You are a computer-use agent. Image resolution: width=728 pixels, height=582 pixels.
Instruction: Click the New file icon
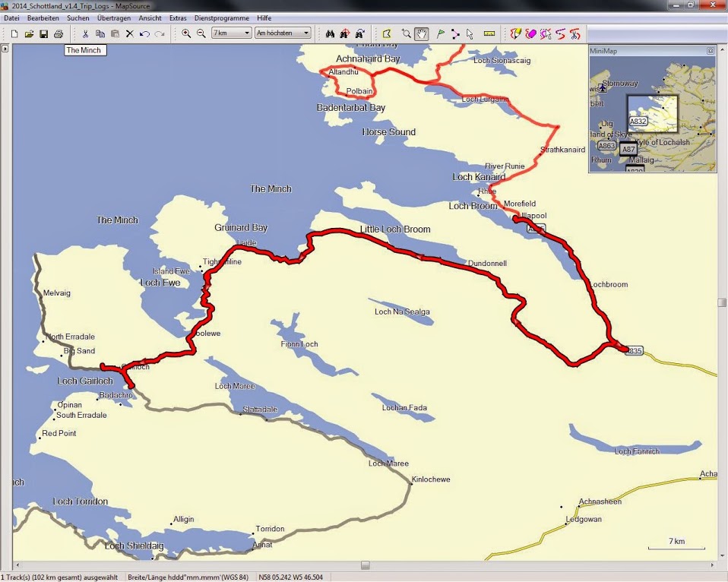click(x=14, y=33)
